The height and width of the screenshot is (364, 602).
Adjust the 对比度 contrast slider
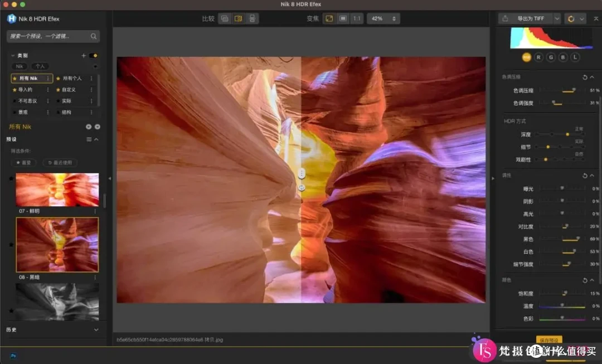click(562, 226)
